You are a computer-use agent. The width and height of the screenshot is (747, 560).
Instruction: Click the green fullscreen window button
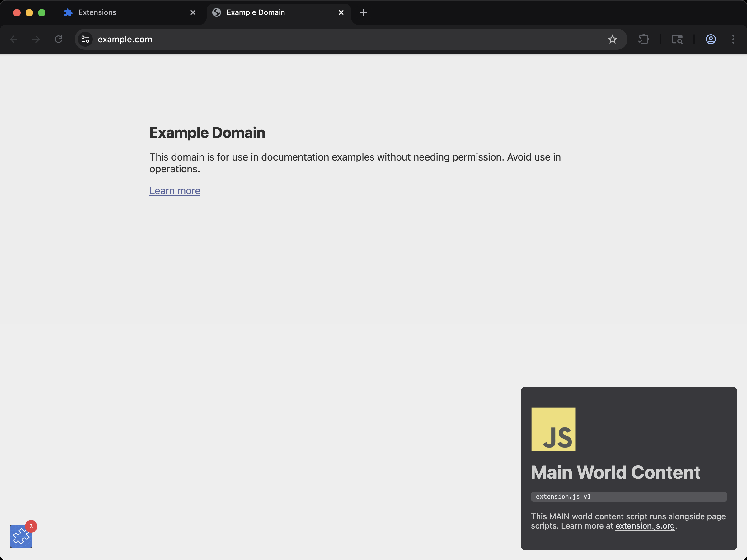(x=42, y=12)
